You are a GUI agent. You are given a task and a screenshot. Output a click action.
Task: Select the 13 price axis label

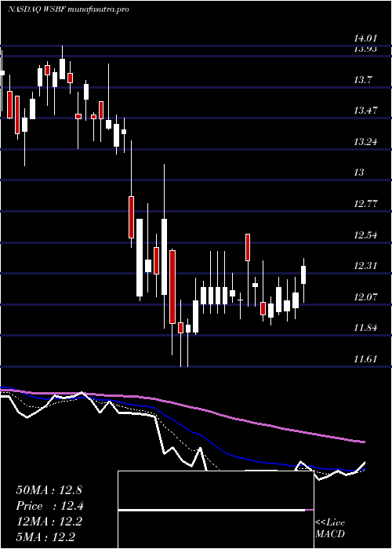[359, 173]
